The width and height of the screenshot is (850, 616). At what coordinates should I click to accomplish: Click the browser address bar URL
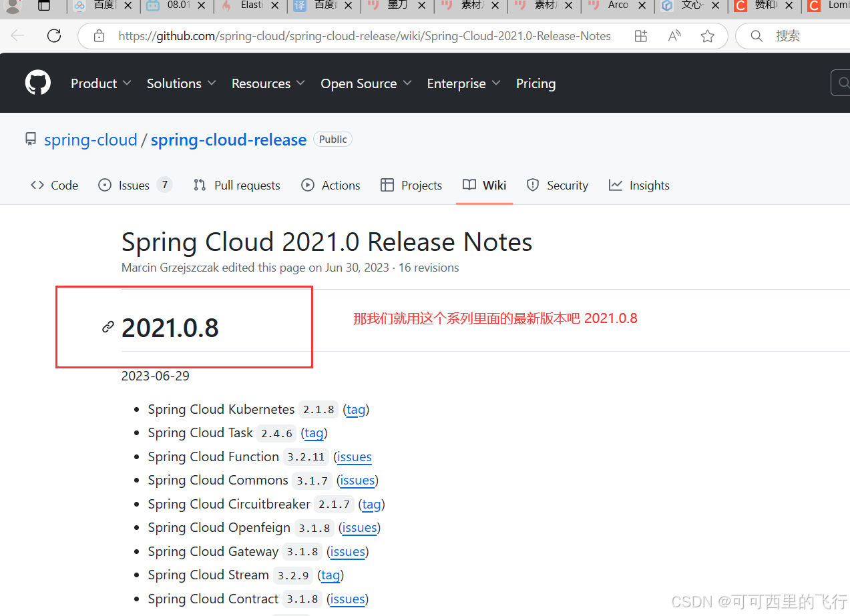coord(365,36)
